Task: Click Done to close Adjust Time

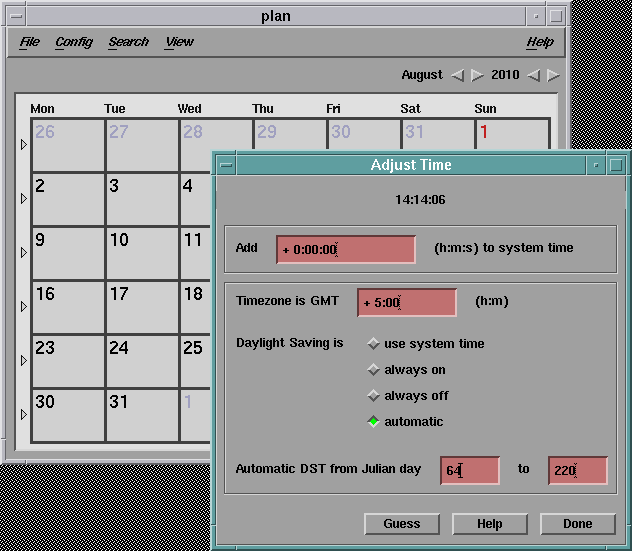Action: tap(577, 524)
